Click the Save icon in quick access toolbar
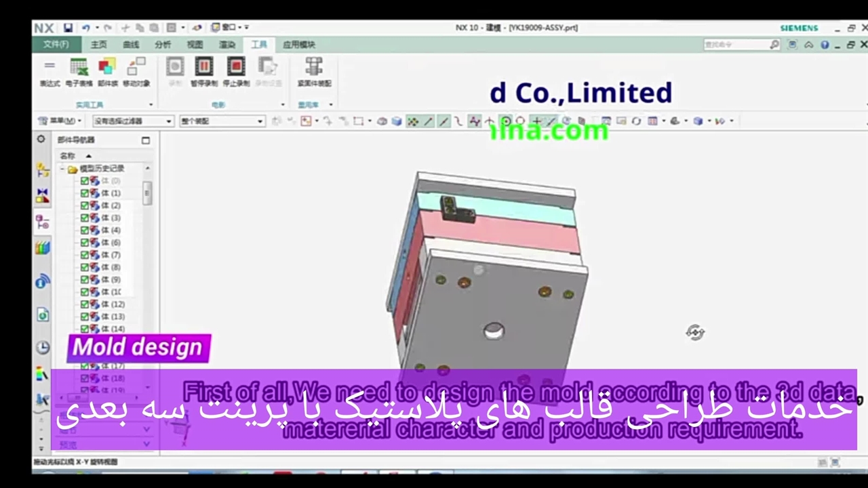 pos(68,28)
